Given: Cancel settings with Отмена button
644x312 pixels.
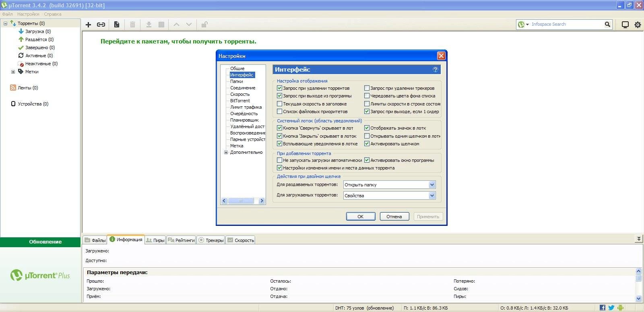Looking at the screenshot, I should tap(394, 217).
